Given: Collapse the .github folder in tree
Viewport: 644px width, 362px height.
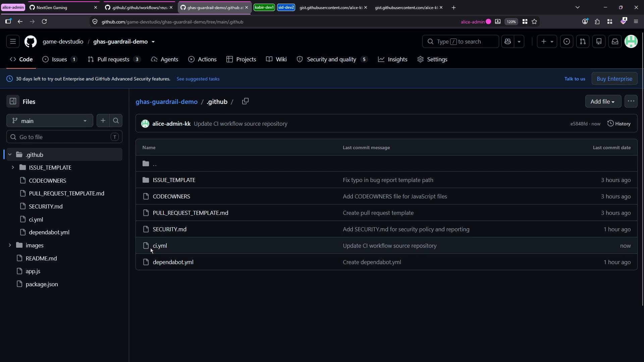Looking at the screenshot, I should pyautogui.click(x=10, y=155).
